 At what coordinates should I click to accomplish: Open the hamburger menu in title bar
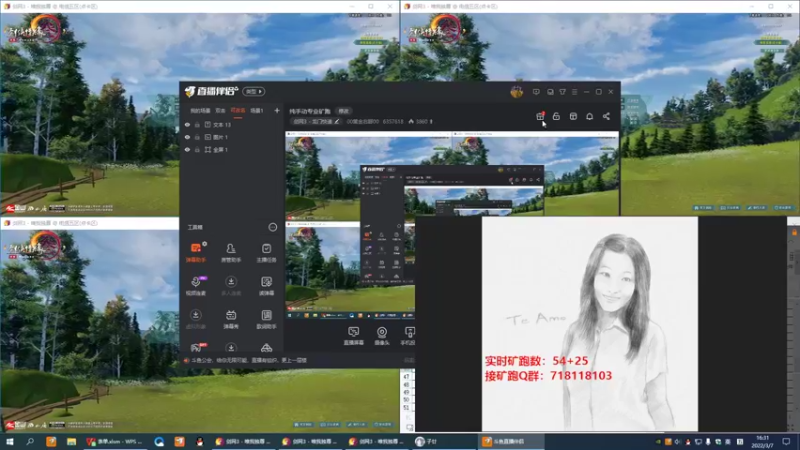(x=574, y=92)
